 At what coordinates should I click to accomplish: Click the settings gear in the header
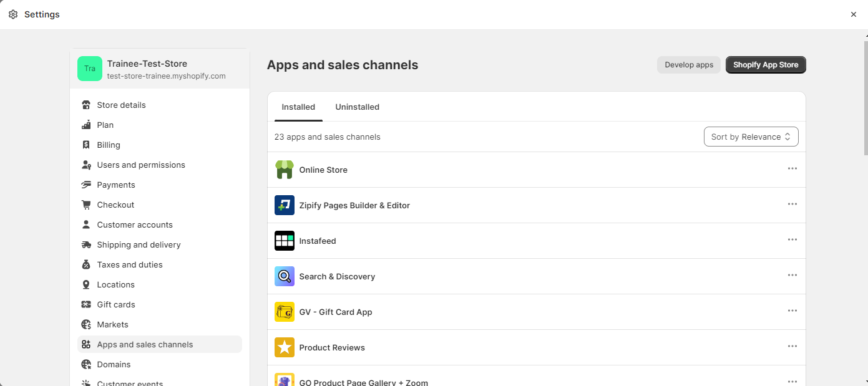click(x=13, y=14)
